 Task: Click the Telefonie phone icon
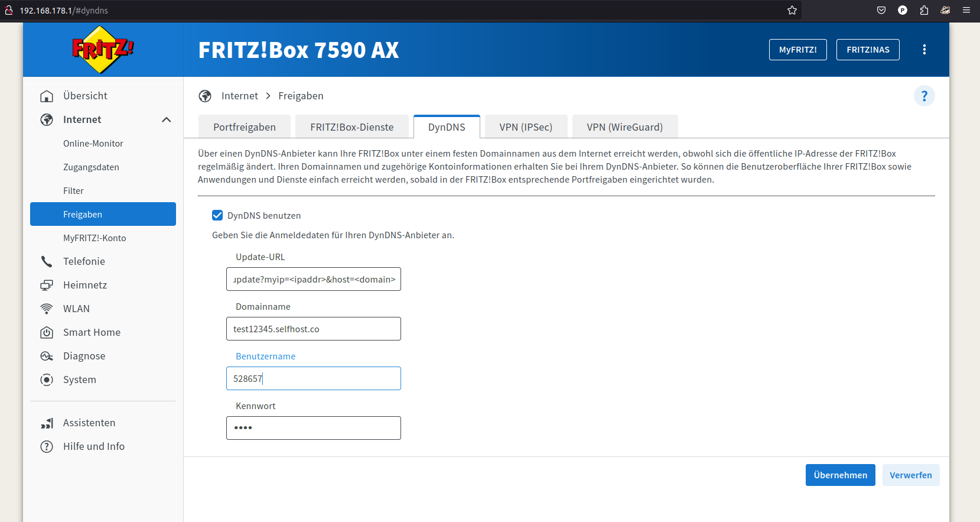pyautogui.click(x=47, y=261)
